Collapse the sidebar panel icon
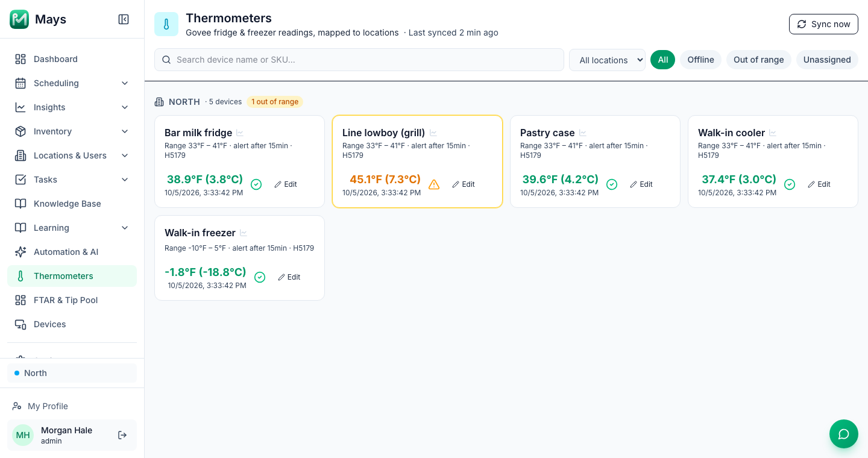Viewport: 868px width, 458px height. click(124, 19)
